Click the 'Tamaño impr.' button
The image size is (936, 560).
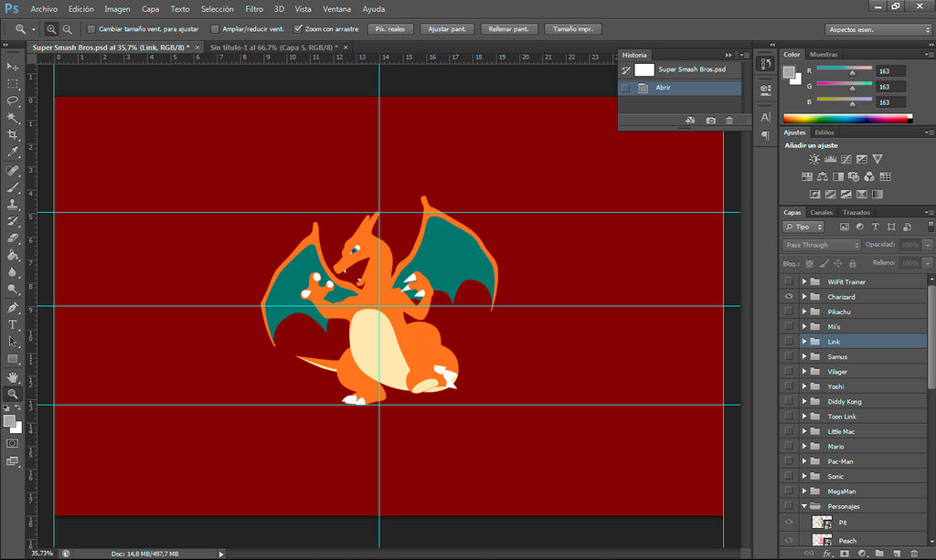tap(572, 28)
